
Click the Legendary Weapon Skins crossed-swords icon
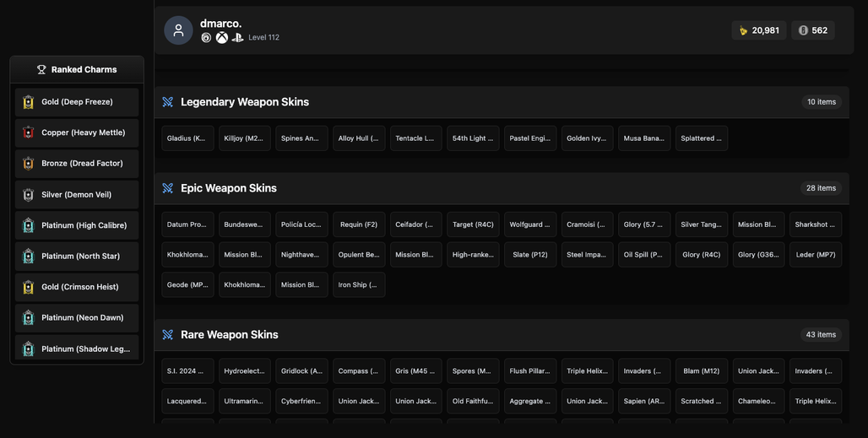[x=168, y=102]
